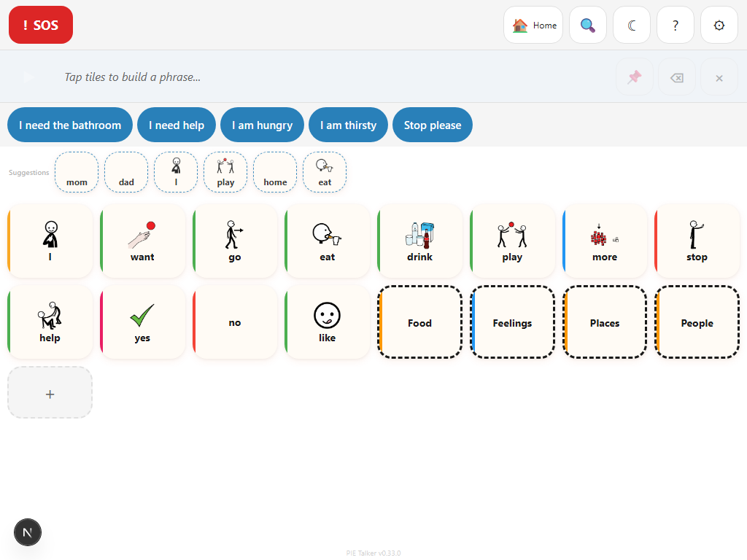Choose the 'mom' suggestion chip
Screen dimensions: 747x560
point(77,173)
